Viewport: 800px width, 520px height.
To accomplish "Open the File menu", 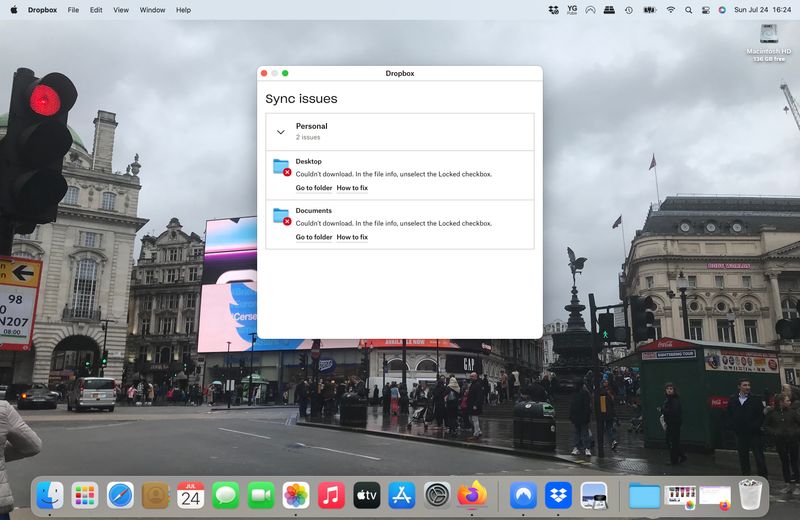I will [73, 10].
